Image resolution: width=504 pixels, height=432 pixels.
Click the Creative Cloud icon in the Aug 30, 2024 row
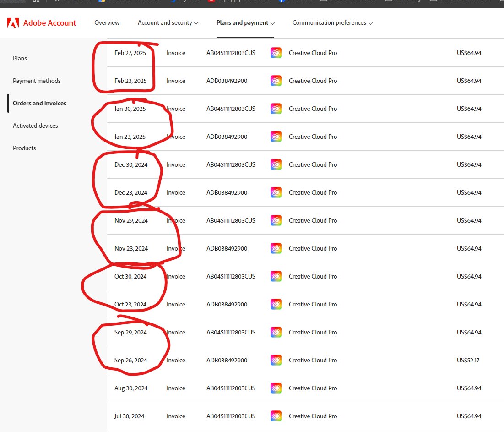[x=276, y=388]
